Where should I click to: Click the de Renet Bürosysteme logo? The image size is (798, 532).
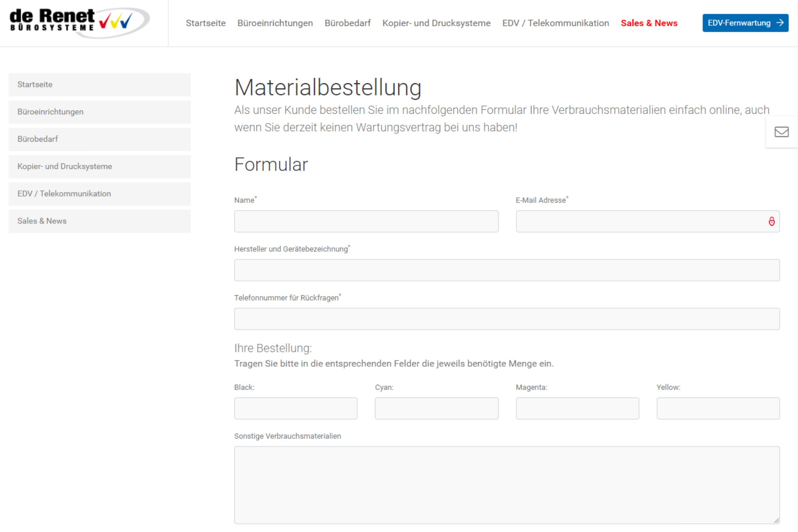pyautogui.click(x=79, y=22)
